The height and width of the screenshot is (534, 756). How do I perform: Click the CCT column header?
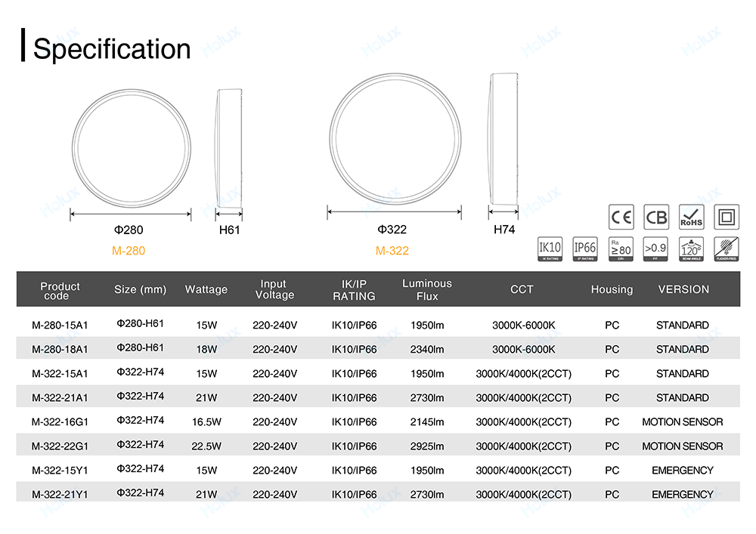pos(522,289)
